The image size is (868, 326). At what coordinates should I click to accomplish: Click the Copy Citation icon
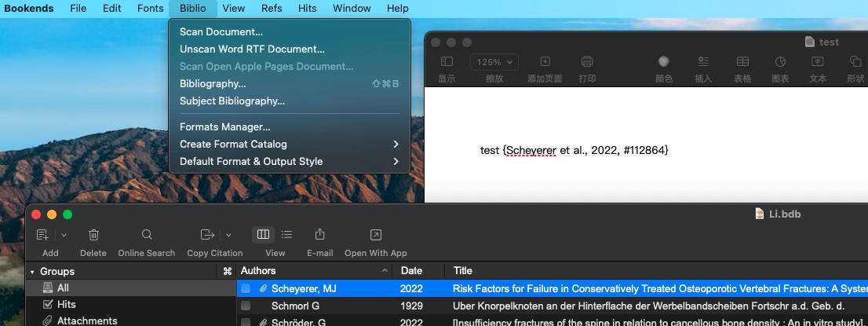(208, 235)
